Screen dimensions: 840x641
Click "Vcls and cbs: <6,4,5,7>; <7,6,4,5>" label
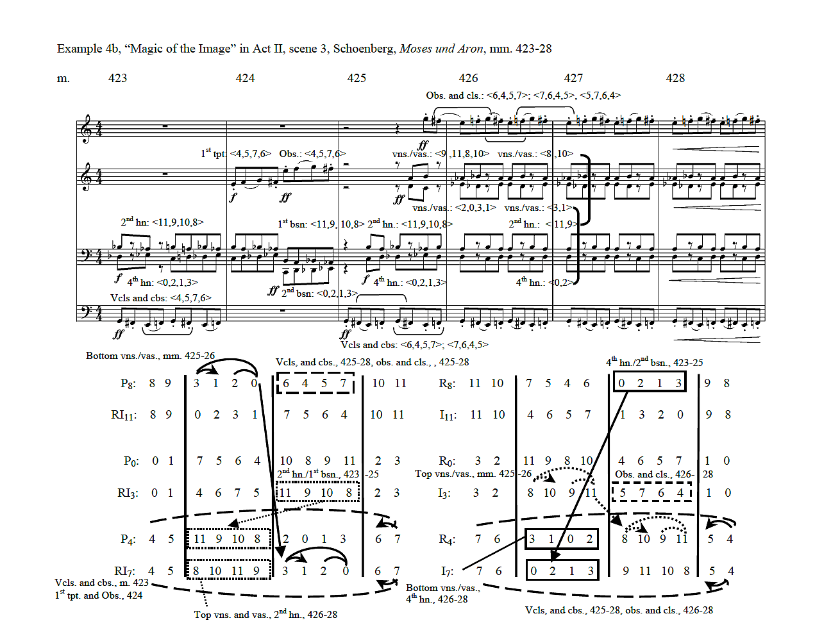click(415, 345)
